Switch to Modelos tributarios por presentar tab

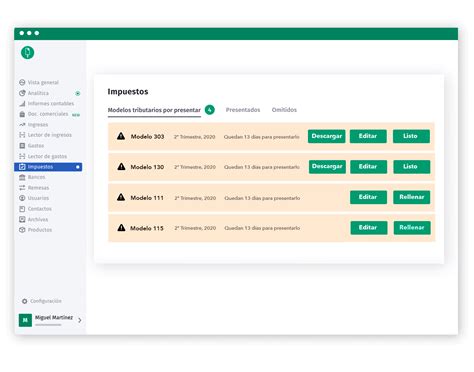tap(154, 110)
